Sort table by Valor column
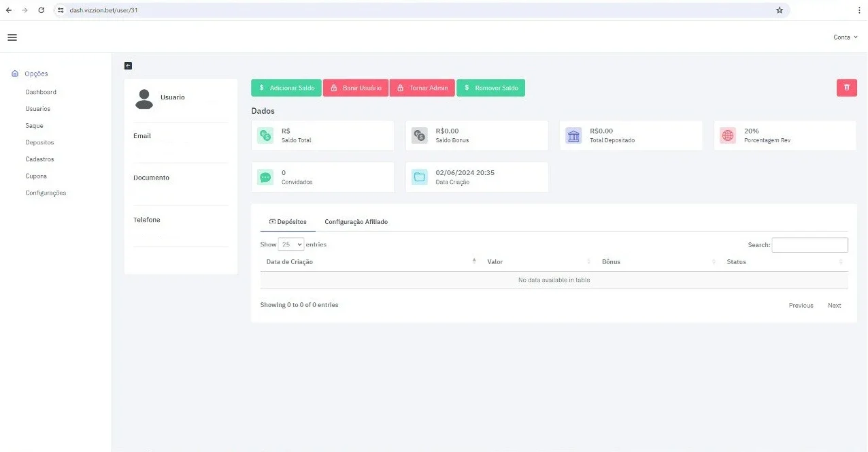Image resolution: width=868 pixels, height=452 pixels. (x=538, y=262)
